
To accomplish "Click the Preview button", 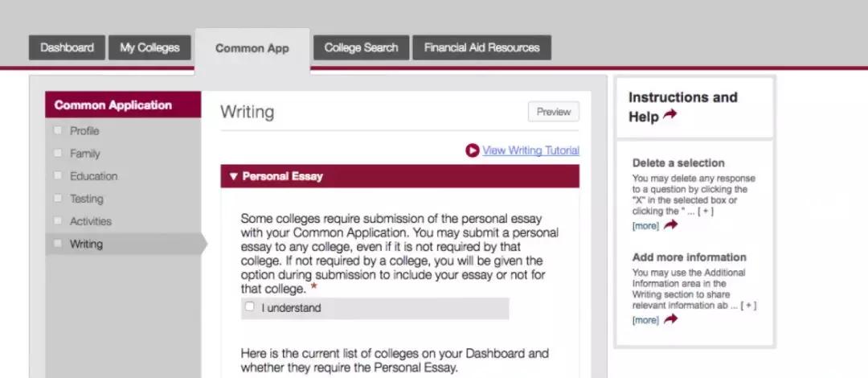I will (553, 112).
